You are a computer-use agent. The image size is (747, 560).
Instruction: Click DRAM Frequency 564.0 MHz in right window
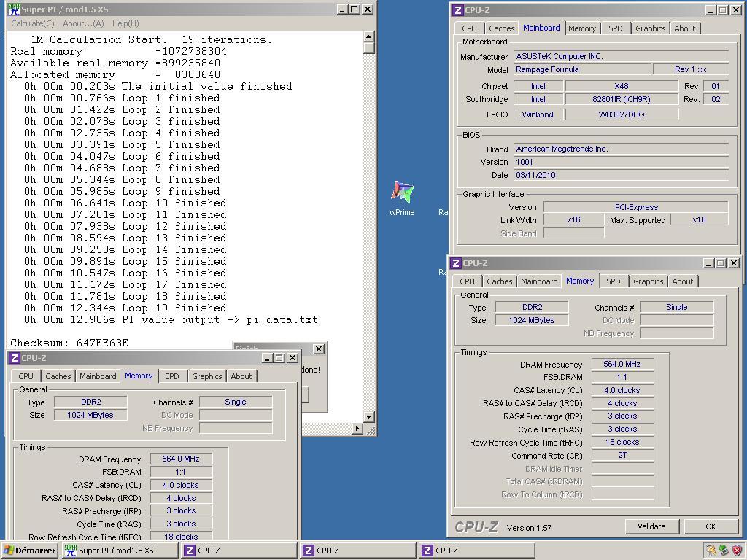(x=622, y=364)
